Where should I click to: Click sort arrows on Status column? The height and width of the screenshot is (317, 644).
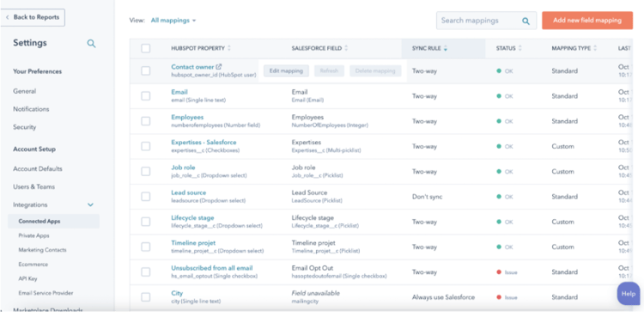520,48
